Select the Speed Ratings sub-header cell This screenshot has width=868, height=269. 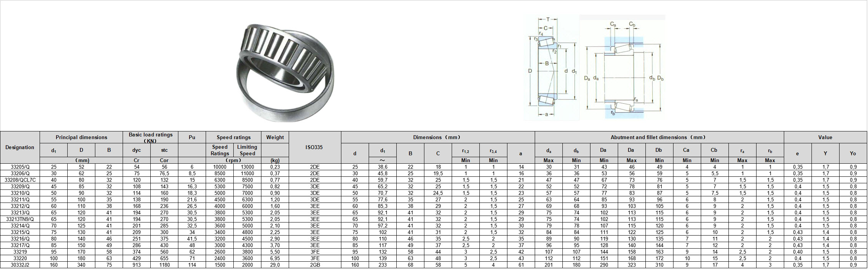coord(219,150)
